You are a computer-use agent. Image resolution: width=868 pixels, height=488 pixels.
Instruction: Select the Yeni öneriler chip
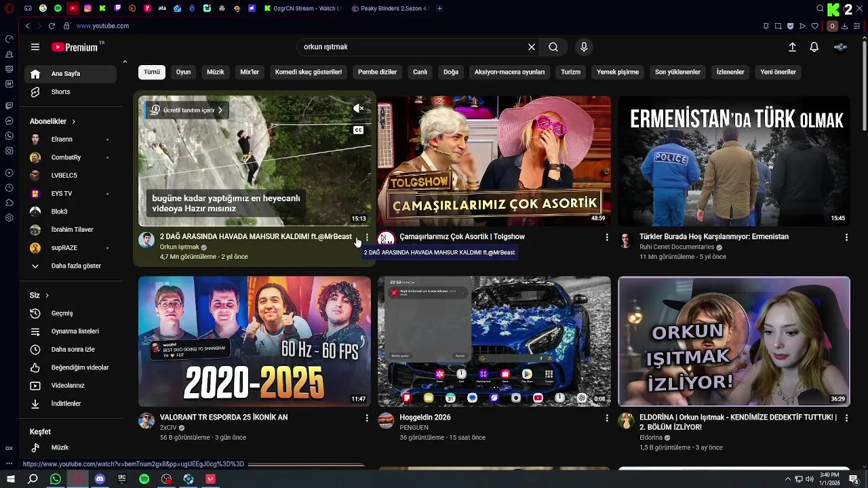coord(778,72)
